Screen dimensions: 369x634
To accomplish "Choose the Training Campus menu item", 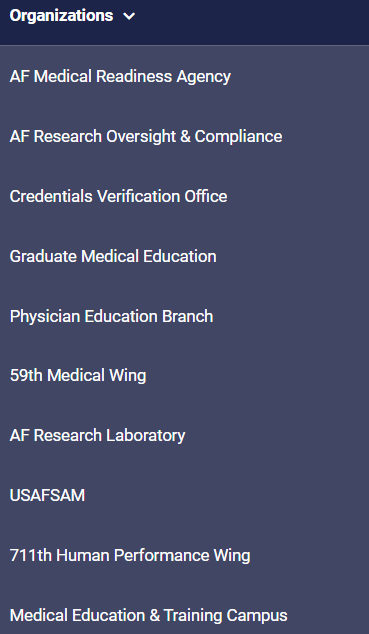I will point(149,615).
